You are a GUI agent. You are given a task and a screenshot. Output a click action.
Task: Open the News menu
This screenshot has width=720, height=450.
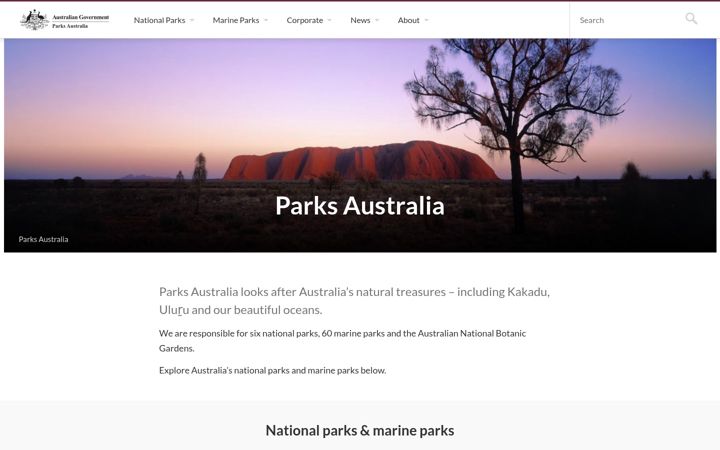pyautogui.click(x=360, y=20)
